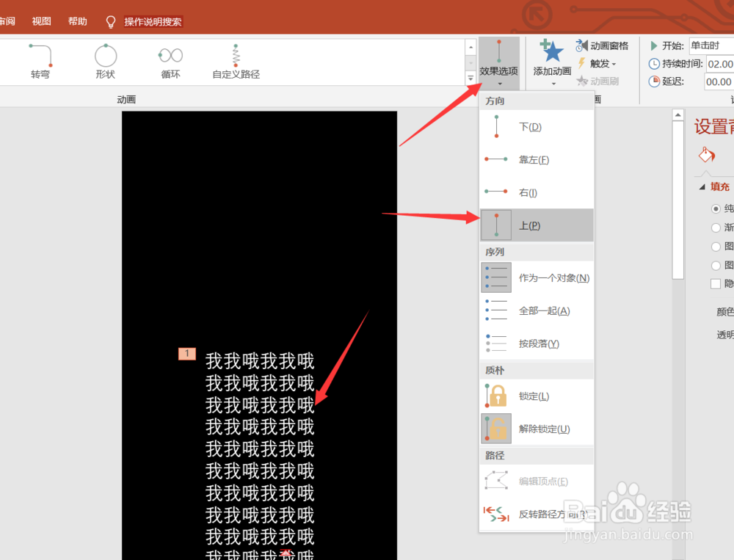Select the 纯色填充 solid fill radio button

point(717,208)
